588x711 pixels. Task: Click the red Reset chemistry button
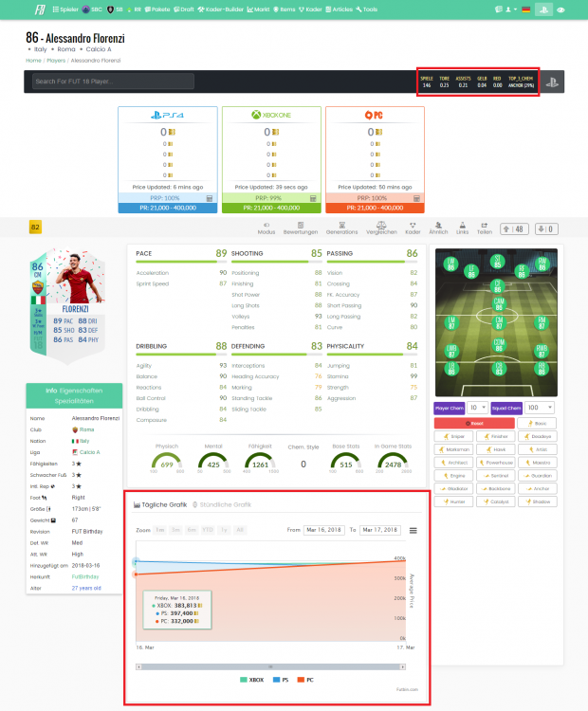pyautogui.click(x=474, y=423)
